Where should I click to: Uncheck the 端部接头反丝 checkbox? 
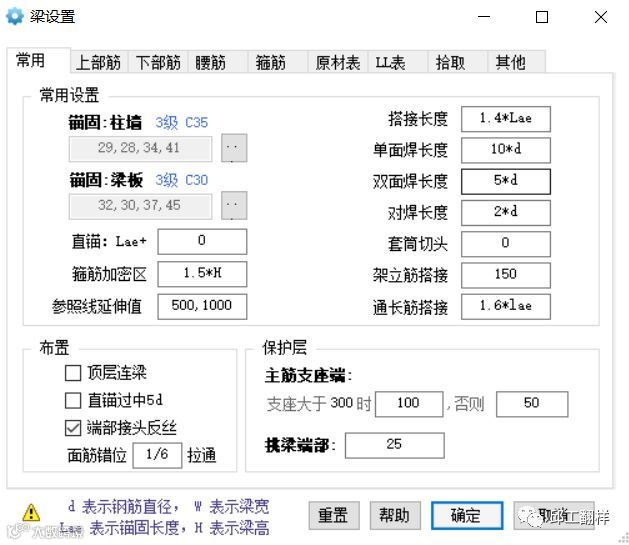coord(73,428)
